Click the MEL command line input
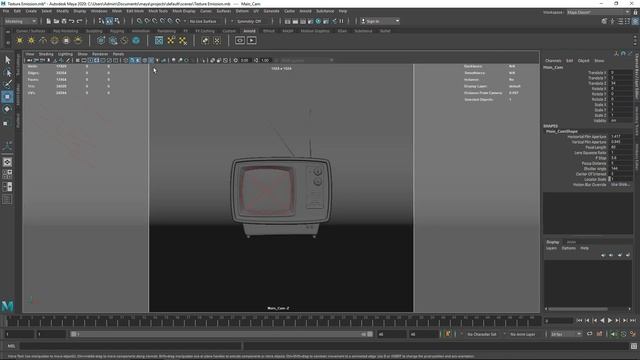Screen dimensions: 640x360 tap(131, 346)
